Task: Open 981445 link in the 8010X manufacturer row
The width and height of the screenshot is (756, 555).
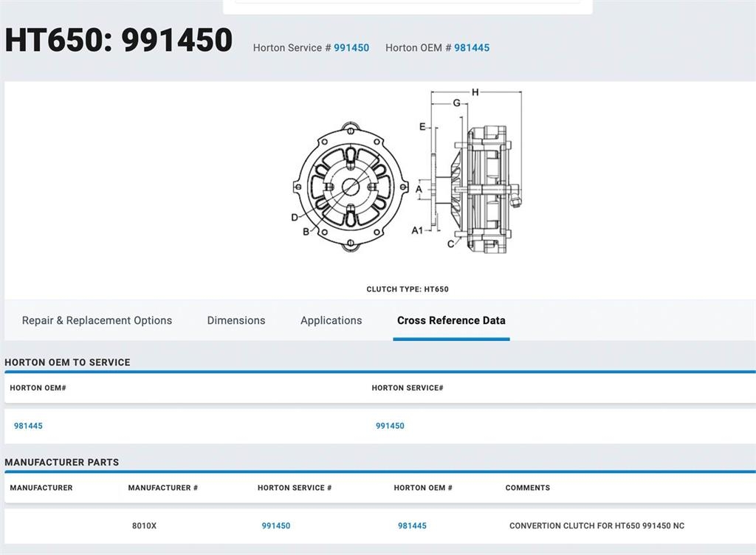Action: point(412,526)
